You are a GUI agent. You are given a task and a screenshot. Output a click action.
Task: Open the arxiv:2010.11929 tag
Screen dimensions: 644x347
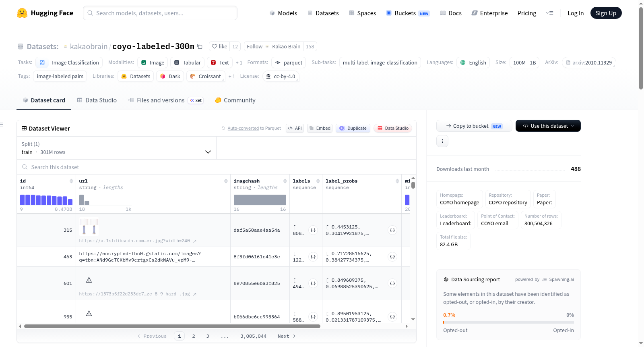click(x=589, y=62)
